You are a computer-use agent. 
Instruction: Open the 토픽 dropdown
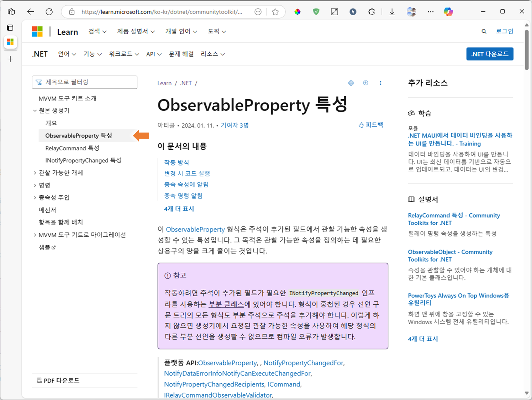[217, 32]
